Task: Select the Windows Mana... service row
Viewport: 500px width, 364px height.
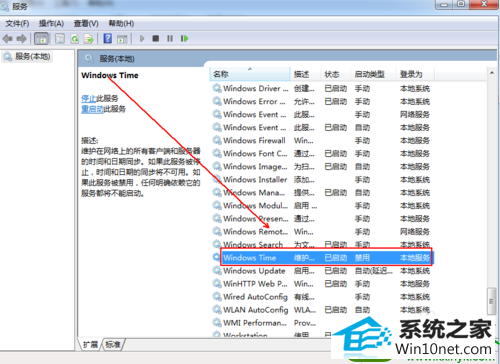Action: pyautogui.click(x=322, y=193)
